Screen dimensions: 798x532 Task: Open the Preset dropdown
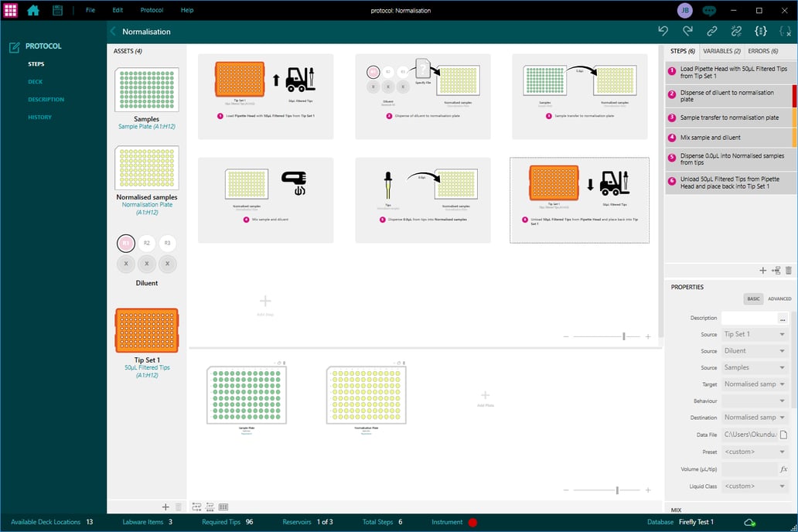tap(754, 452)
